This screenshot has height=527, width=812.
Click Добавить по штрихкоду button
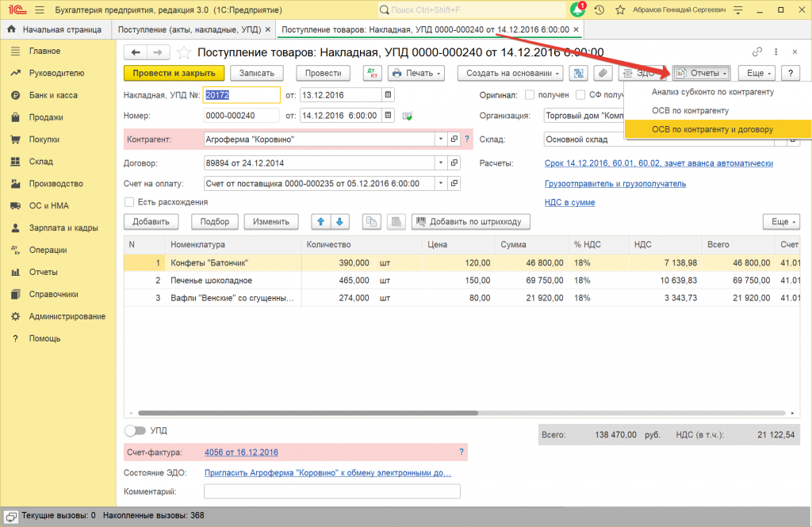click(x=471, y=222)
